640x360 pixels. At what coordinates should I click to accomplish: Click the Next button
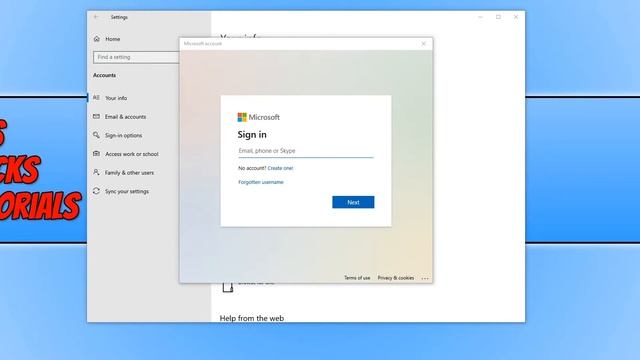coord(353,202)
